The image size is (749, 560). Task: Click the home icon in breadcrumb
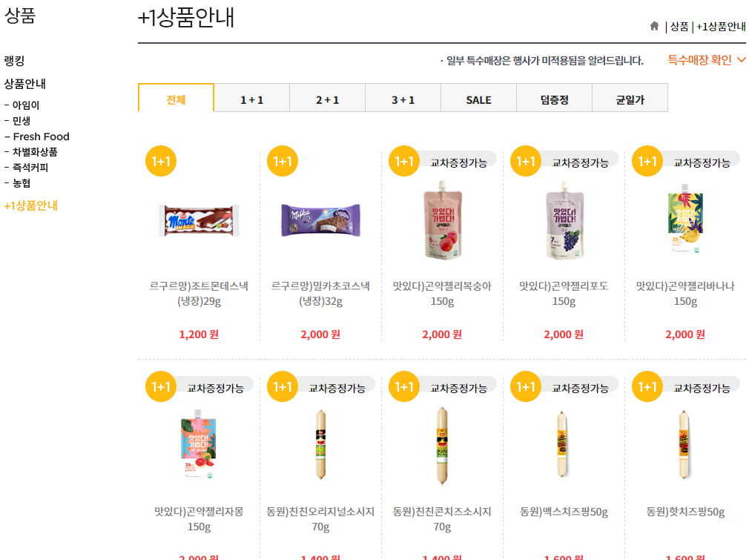click(654, 26)
